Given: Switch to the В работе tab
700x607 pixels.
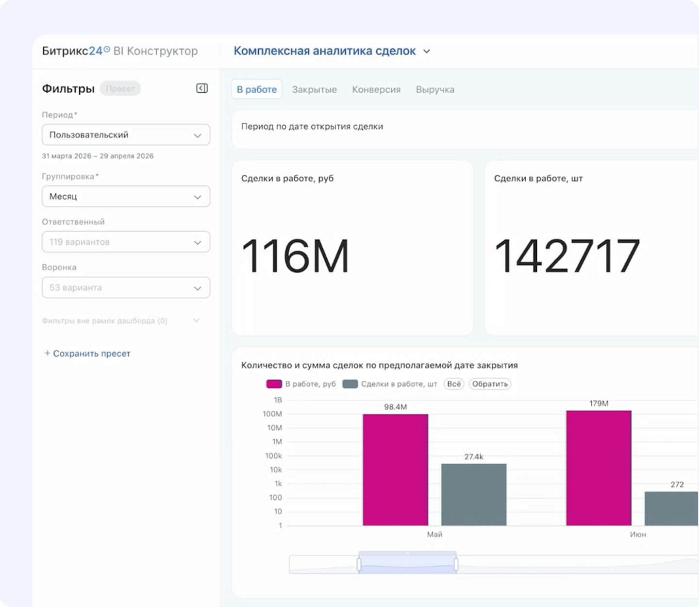Looking at the screenshot, I should [257, 89].
